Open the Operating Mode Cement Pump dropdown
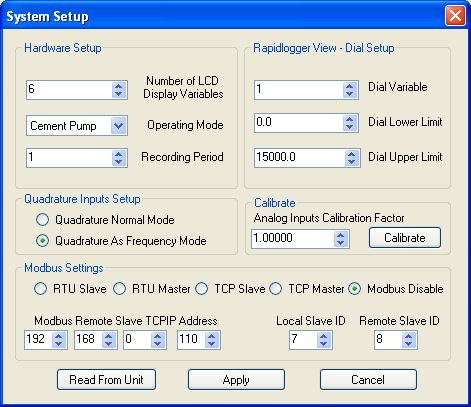The image size is (471, 407). click(x=119, y=126)
